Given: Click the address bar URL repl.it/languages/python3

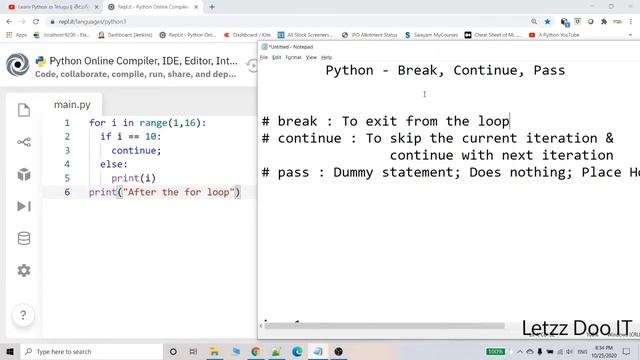Looking at the screenshot, I should pos(92,22).
